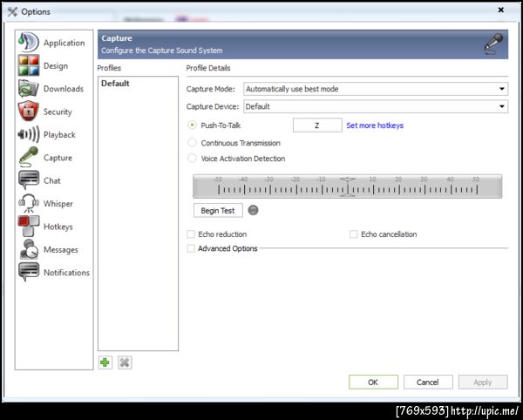This screenshot has width=523, height=420.
Task: Close the Options dialog window
Action: [500, 10]
